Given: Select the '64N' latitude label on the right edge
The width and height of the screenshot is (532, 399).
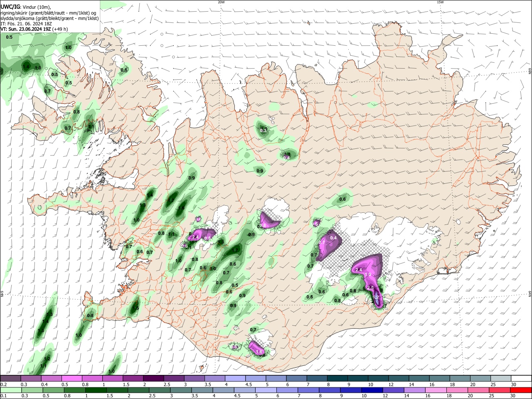Looking at the screenshot, I should (530, 293).
